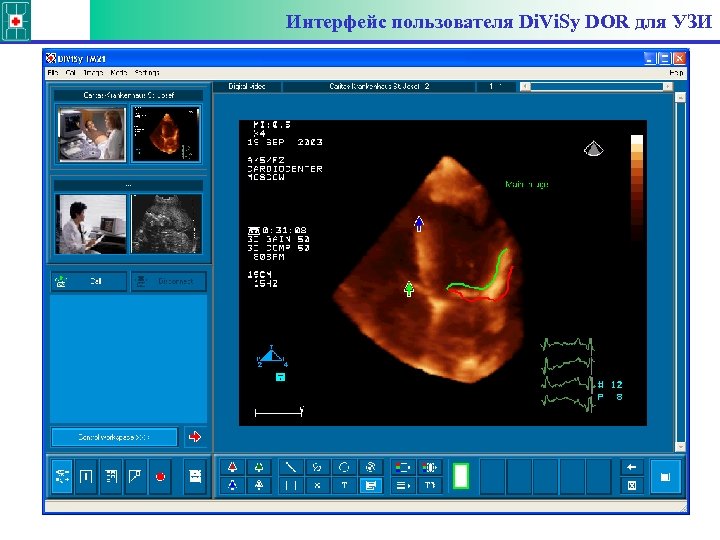Click the left arrow undo button
This screenshot has width=720, height=540.
631,467
